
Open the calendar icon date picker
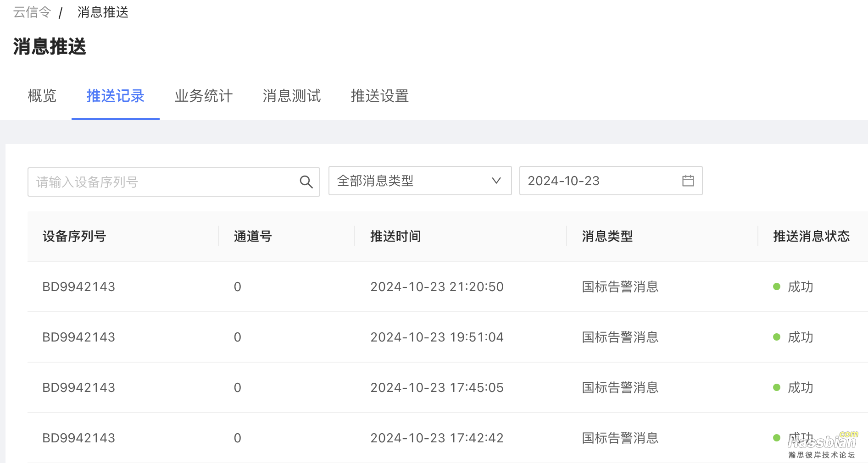click(x=688, y=181)
